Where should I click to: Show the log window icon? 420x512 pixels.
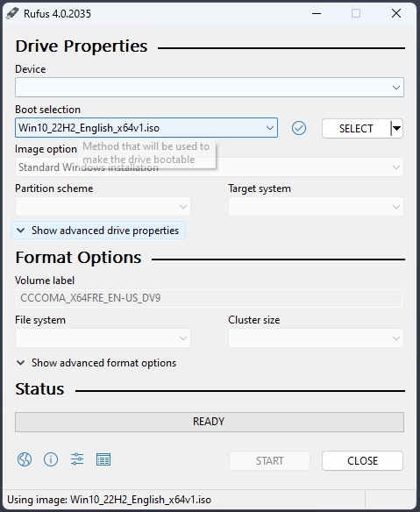pos(103,459)
